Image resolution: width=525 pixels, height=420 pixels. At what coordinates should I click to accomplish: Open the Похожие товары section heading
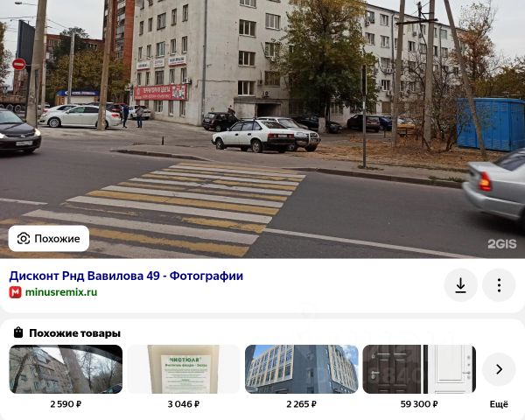[74, 332]
